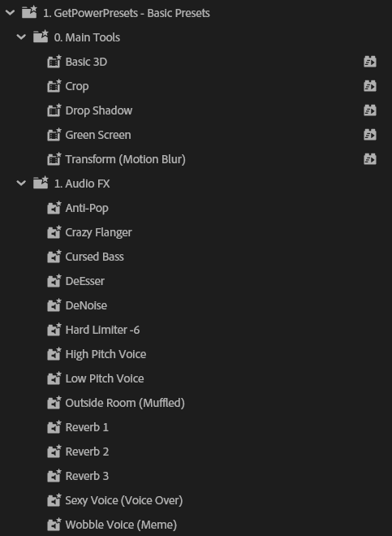Click the Drop Shadow preset icon
This screenshot has height=536, width=392.
(54, 110)
